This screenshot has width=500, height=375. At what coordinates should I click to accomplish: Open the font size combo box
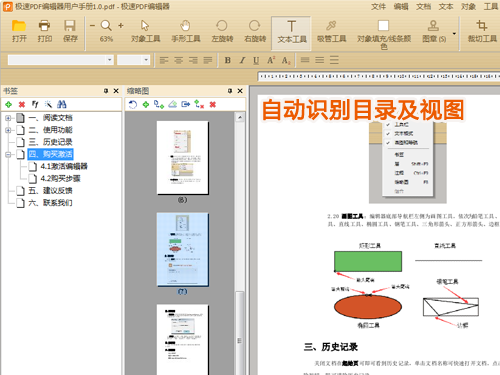133,60
